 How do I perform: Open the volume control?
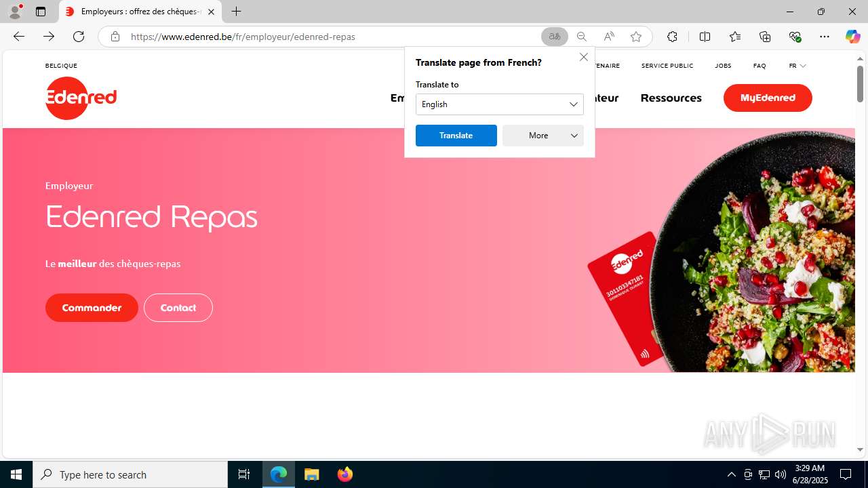781,474
